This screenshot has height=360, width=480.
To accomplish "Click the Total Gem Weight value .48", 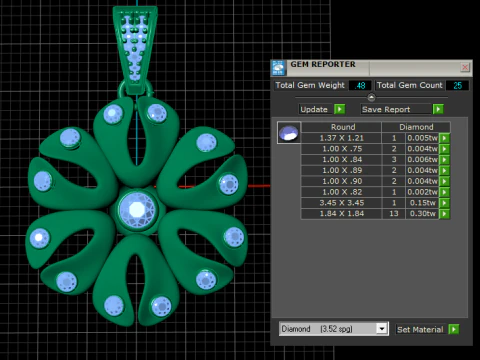I will pos(360,86).
